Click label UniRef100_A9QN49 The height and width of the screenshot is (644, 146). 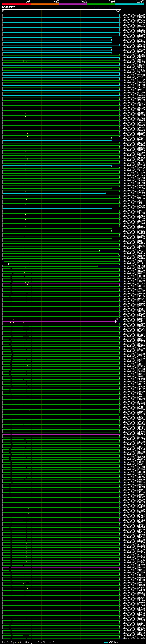point(133,120)
